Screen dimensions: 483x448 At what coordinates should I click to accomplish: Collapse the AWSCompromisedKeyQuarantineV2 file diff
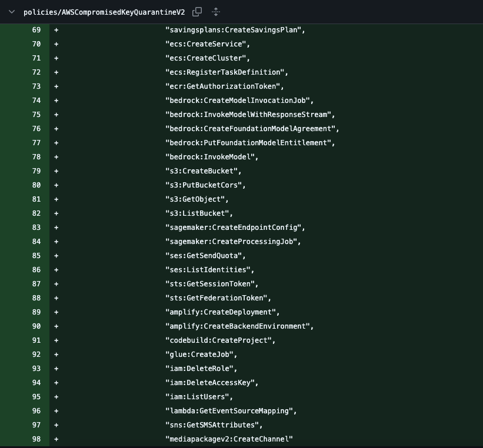click(x=12, y=12)
